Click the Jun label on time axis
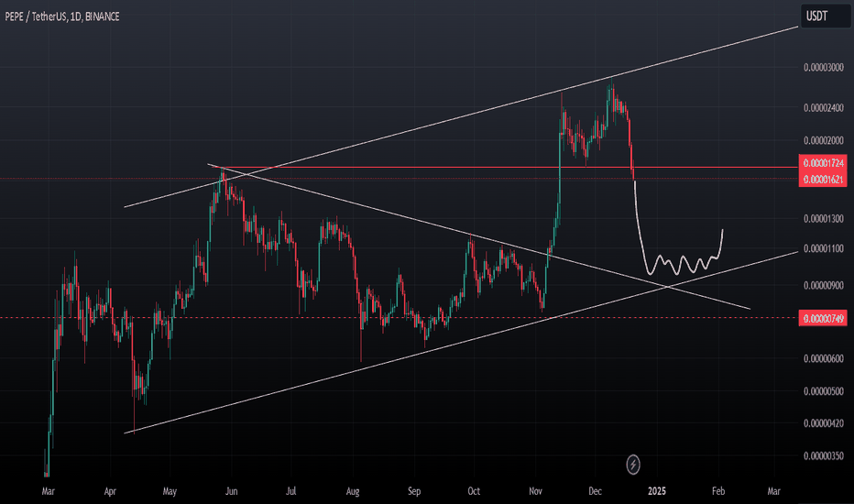Image resolution: width=854 pixels, height=504 pixels. (x=232, y=491)
